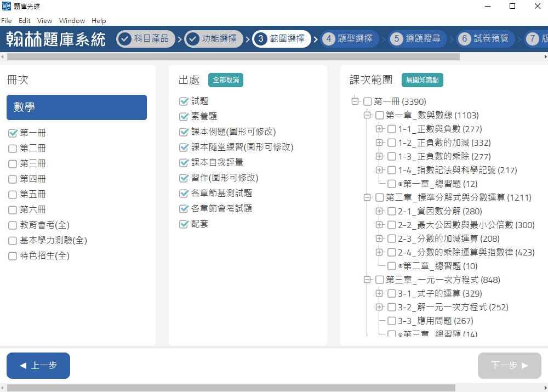The width and height of the screenshot is (548, 392).
Task: Click the checkmark icon on 科目產品 step
Action: pos(125,39)
